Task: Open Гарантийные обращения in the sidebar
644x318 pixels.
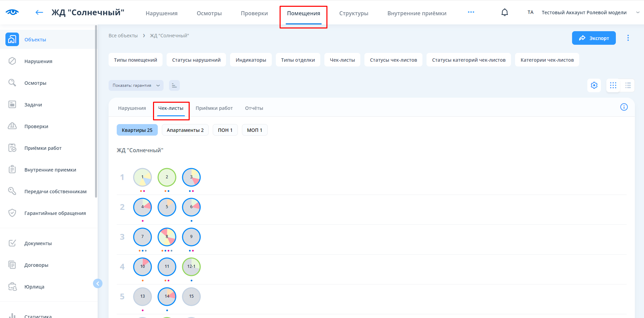Action: (x=55, y=213)
